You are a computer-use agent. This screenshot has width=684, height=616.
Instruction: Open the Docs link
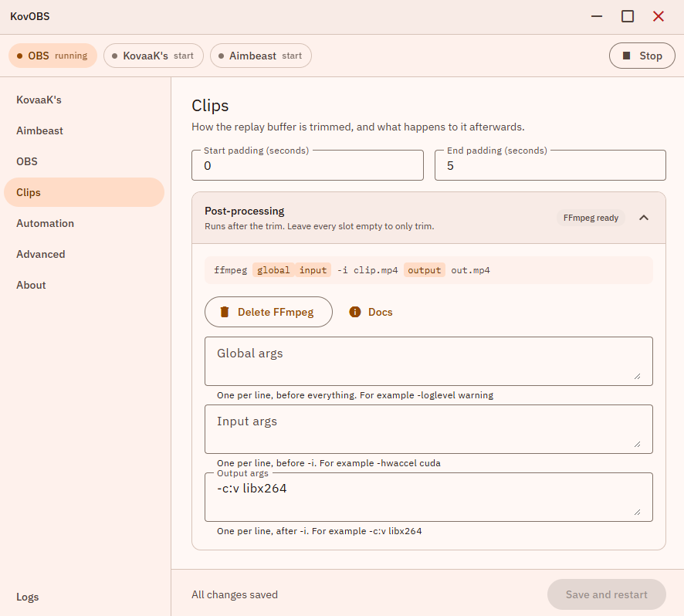pyautogui.click(x=371, y=312)
